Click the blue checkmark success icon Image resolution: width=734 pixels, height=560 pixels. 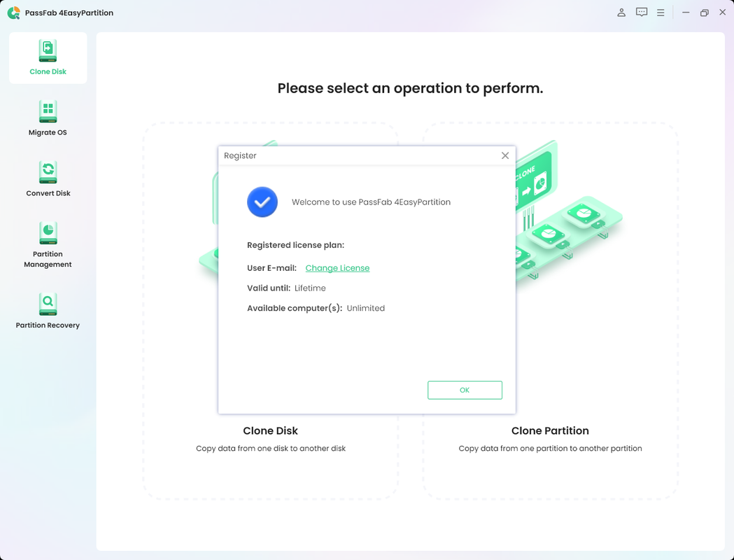262,202
